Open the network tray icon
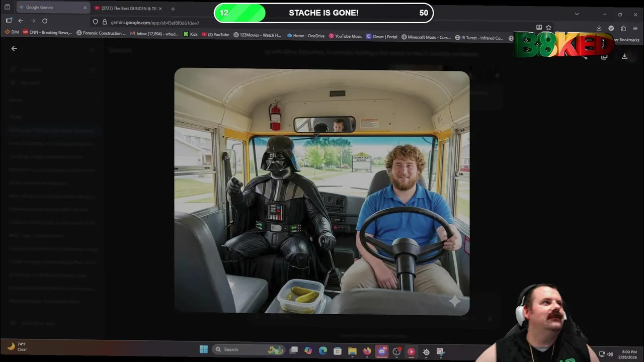Image resolution: width=644 pixels, height=362 pixels. click(x=602, y=354)
